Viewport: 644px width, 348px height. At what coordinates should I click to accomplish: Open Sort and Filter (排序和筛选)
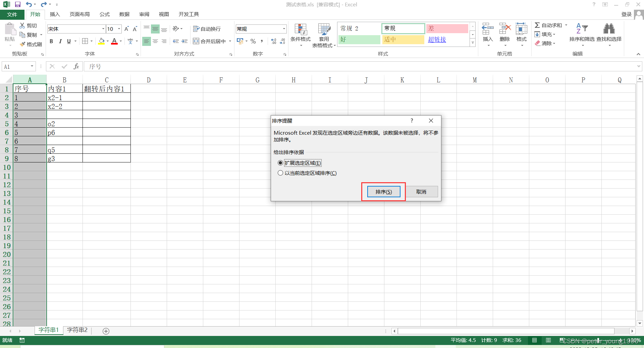click(582, 34)
